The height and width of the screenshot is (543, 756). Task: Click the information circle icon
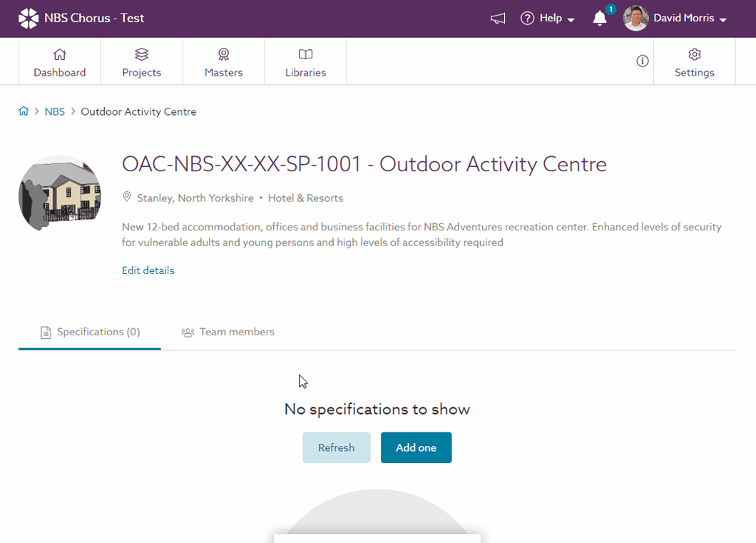(642, 61)
